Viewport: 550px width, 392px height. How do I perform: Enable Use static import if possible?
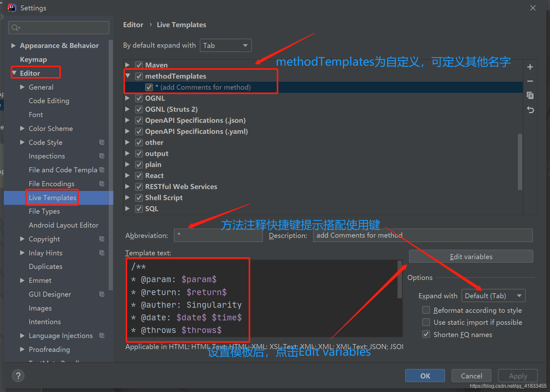426,322
